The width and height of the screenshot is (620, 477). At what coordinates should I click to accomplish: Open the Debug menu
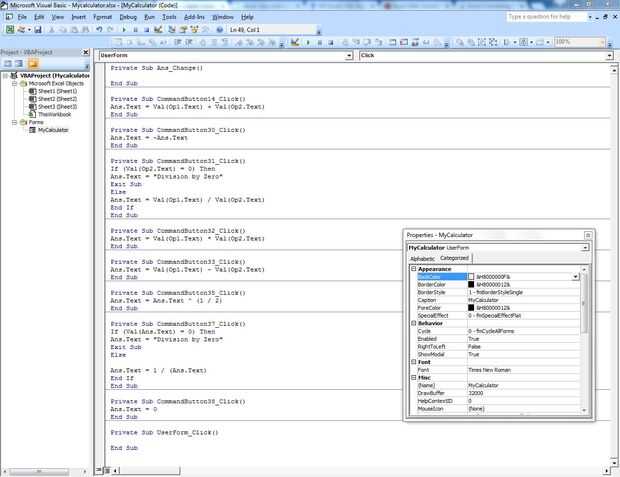[x=128, y=17]
